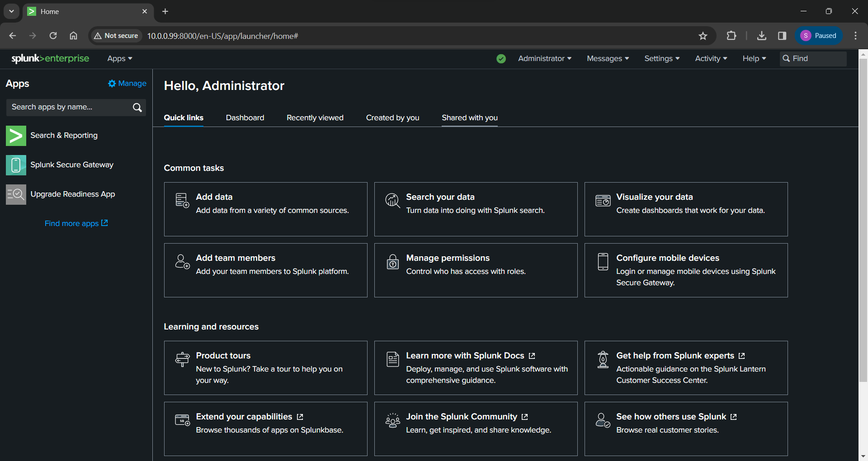Close the Home browser tab
This screenshot has height=461, width=868.
tap(145, 11)
